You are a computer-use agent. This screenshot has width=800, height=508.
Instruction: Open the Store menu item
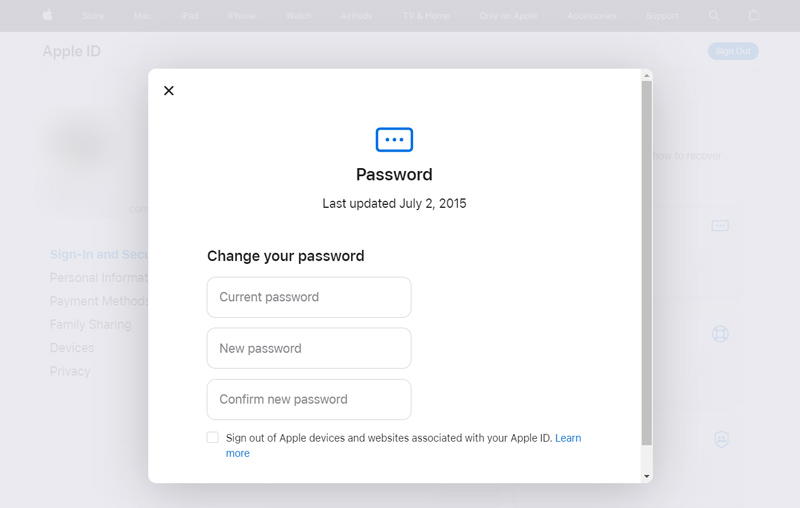coord(93,16)
